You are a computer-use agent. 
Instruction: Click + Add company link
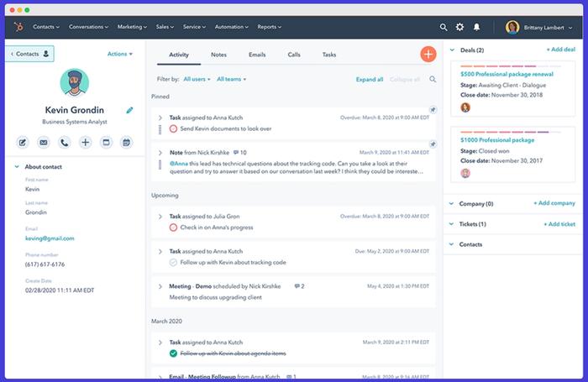[554, 203]
